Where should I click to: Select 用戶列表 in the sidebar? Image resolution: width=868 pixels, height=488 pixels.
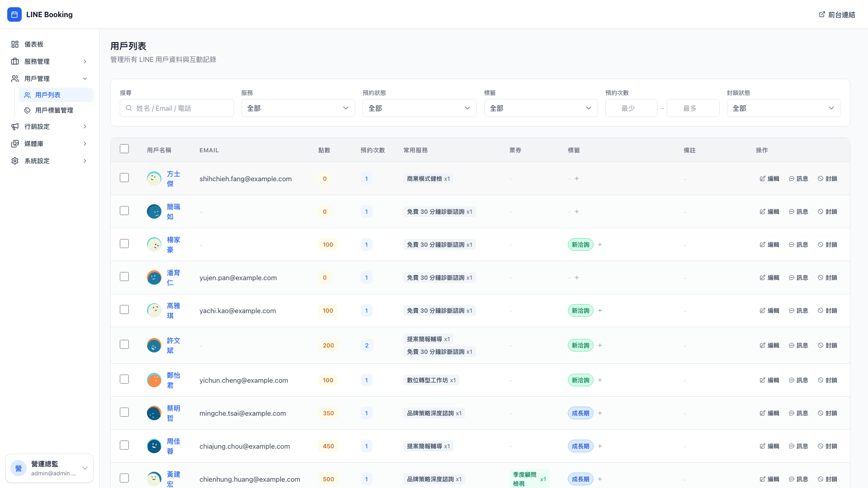[56, 95]
